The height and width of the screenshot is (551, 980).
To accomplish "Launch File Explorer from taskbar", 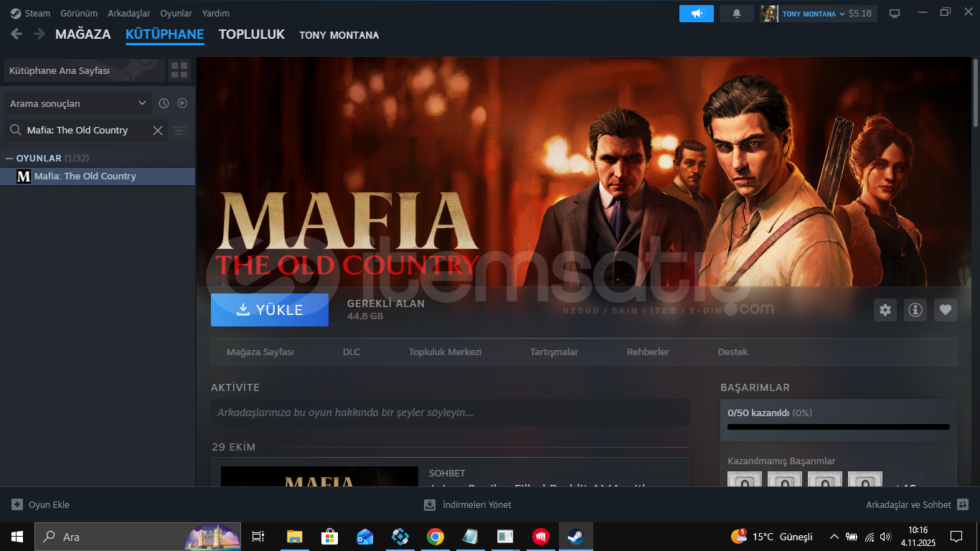I will tap(294, 537).
